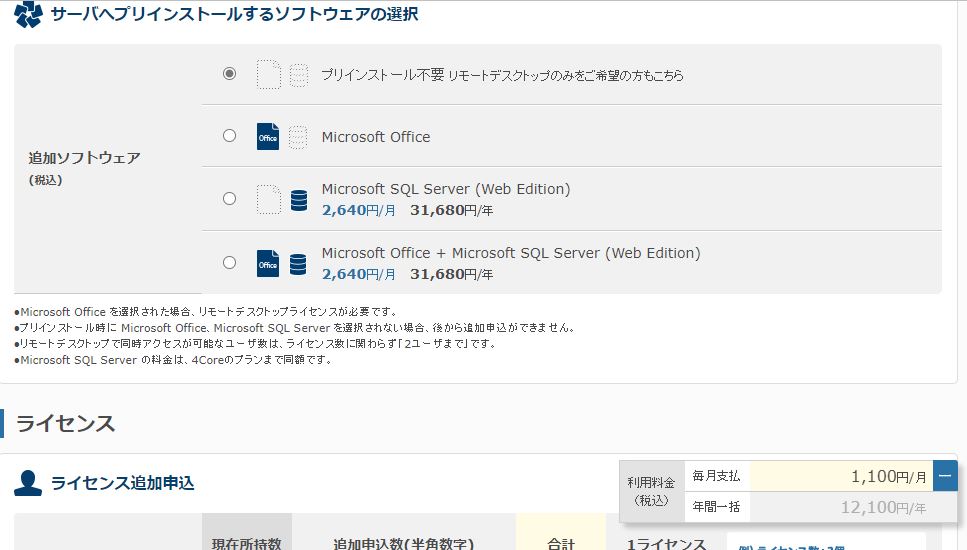Click the database icon in SQL Server row
The height and width of the screenshot is (550, 967).
298,201
